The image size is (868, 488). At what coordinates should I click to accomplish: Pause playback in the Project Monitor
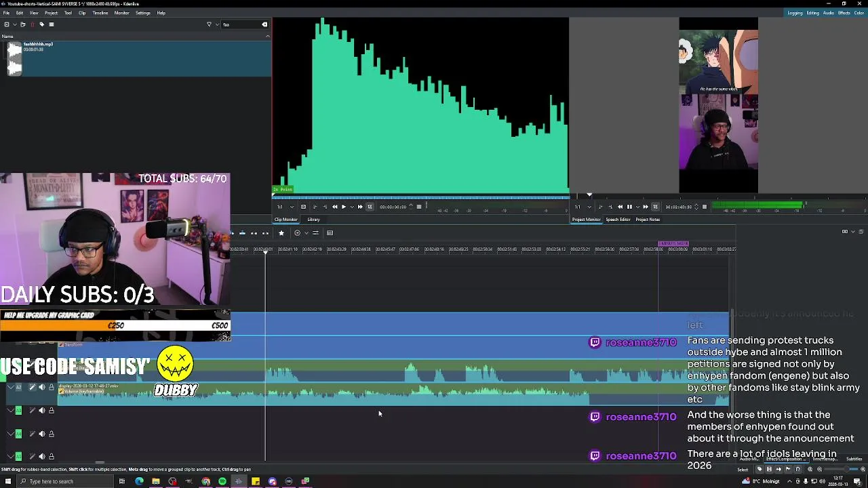[x=629, y=207]
